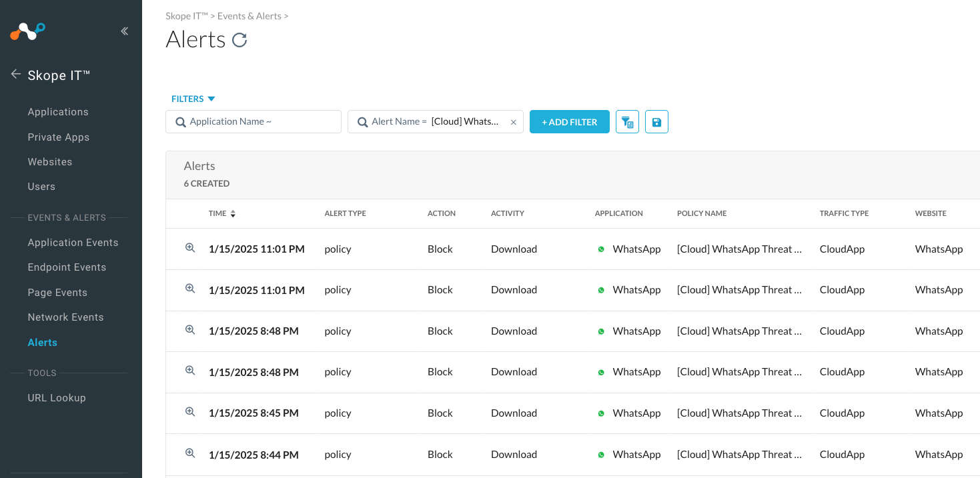Open Network Events
This screenshot has width=980, height=478.
pos(66,317)
